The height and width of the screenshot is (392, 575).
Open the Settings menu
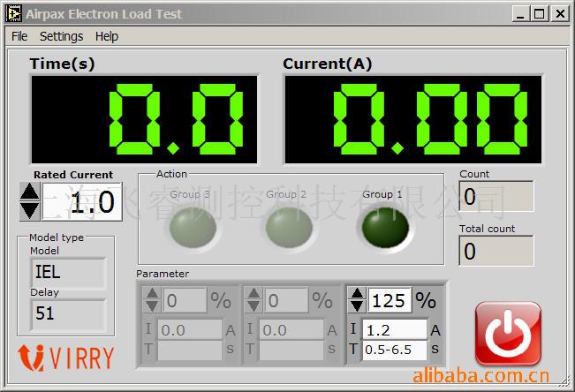[x=61, y=36]
